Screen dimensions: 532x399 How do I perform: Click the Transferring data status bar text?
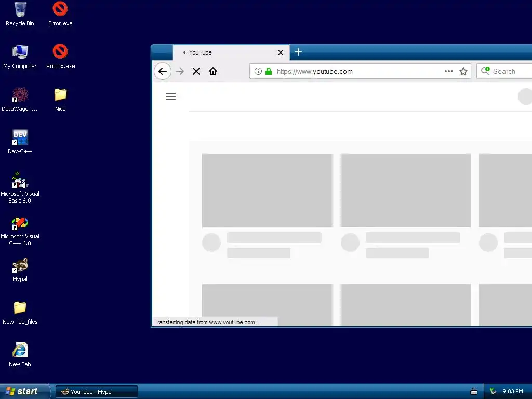(x=206, y=322)
